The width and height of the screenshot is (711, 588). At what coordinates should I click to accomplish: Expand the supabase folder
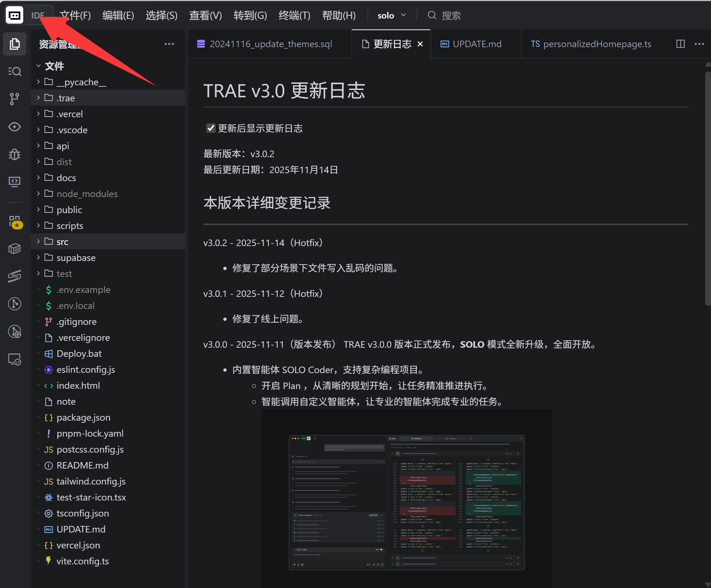[76, 258]
